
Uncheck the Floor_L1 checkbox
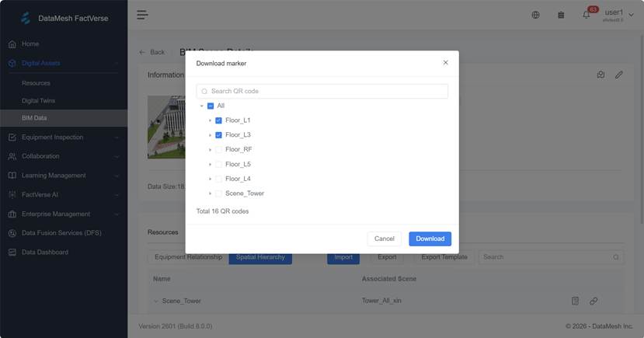pos(218,120)
